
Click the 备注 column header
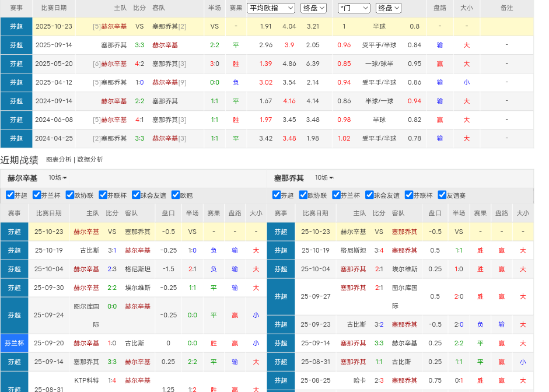pos(507,8)
